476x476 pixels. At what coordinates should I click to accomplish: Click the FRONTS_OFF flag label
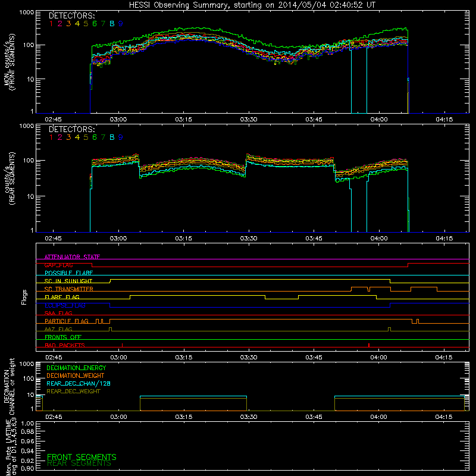pyautogui.click(x=63, y=337)
